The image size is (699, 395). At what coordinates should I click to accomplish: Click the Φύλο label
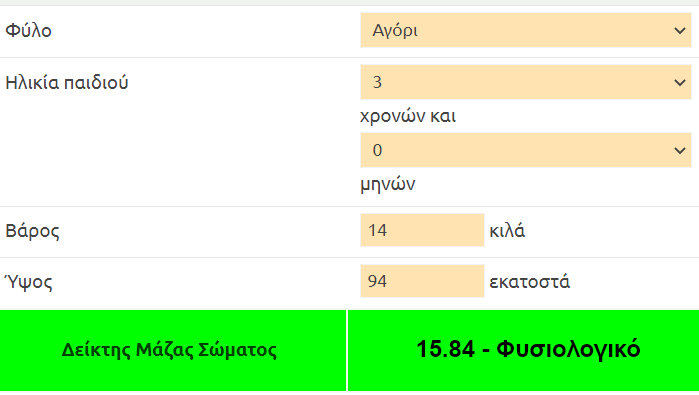coord(29,31)
